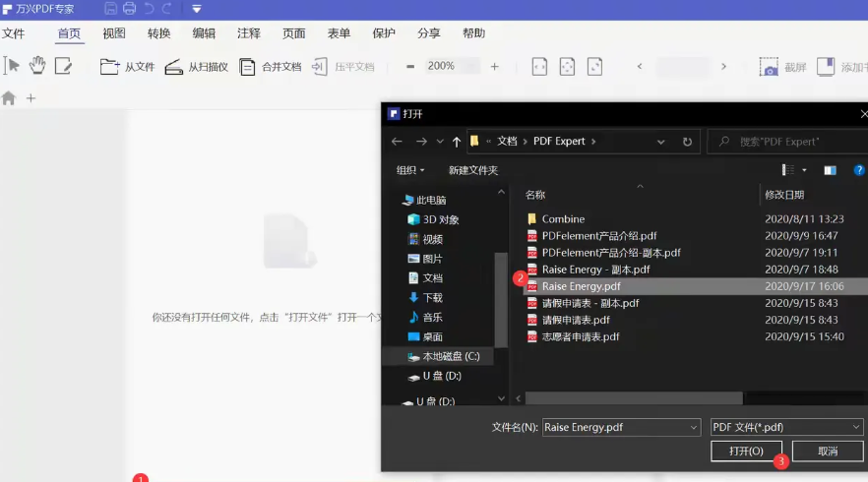868x482 pixels.
Task: Select the edit object tool icon
Action: coord(63,66)
